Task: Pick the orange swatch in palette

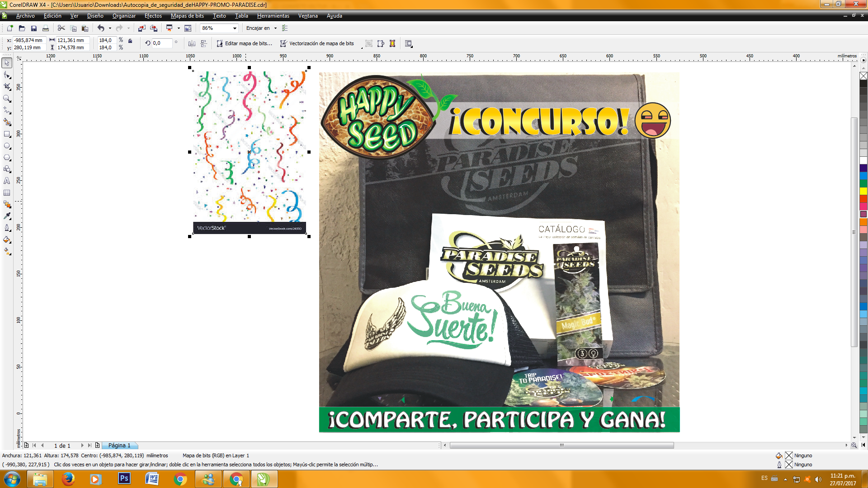Action: pyautogui.click(x=863, y=222)
